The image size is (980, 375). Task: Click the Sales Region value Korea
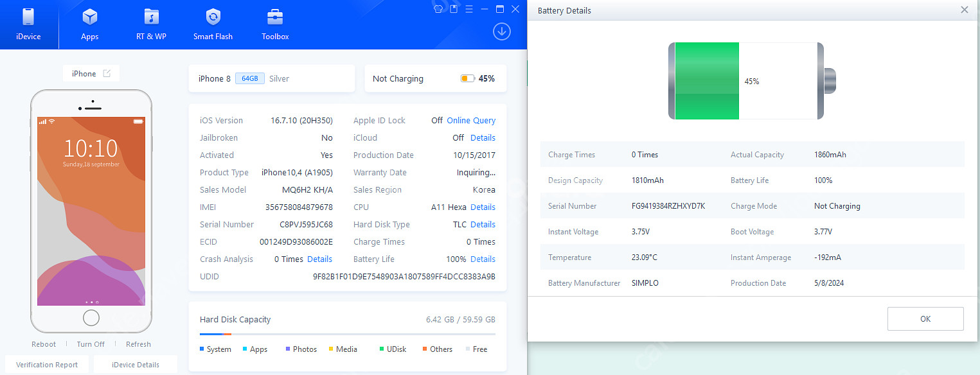tap(484, 189)
